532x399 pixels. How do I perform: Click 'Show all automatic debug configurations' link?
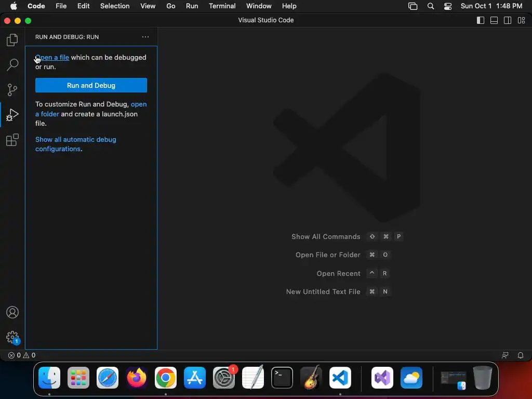click(76, 144)
